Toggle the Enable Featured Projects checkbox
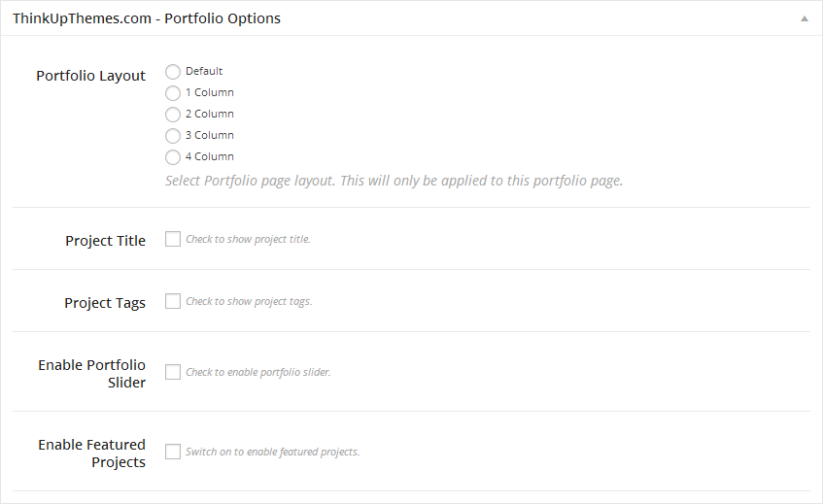The height and width of the screenshot is (504, 823). pyautogui.click(x=173, y=452)
